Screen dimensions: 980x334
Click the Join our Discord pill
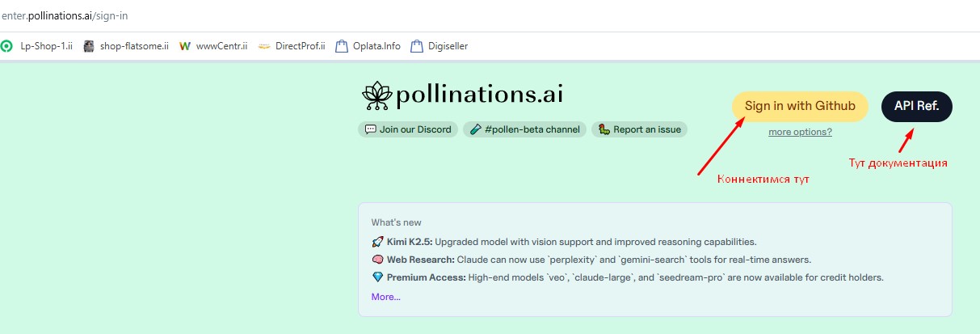coord(408,129)
